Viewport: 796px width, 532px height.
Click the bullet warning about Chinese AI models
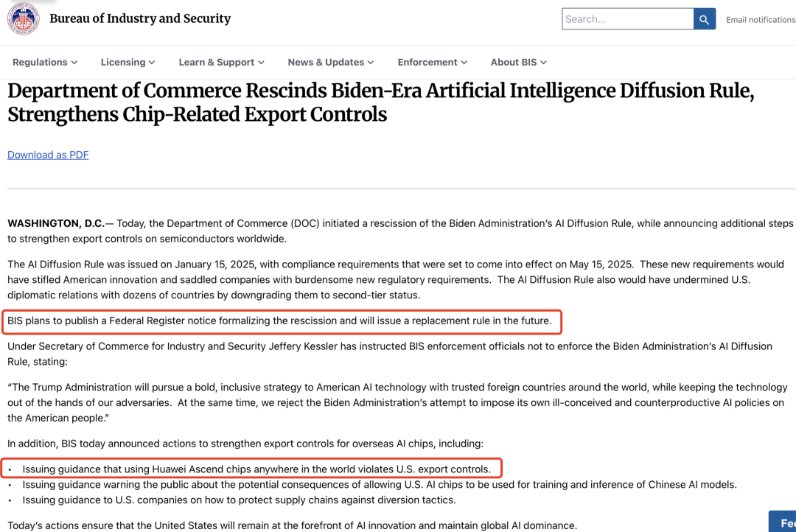(379, 485)
